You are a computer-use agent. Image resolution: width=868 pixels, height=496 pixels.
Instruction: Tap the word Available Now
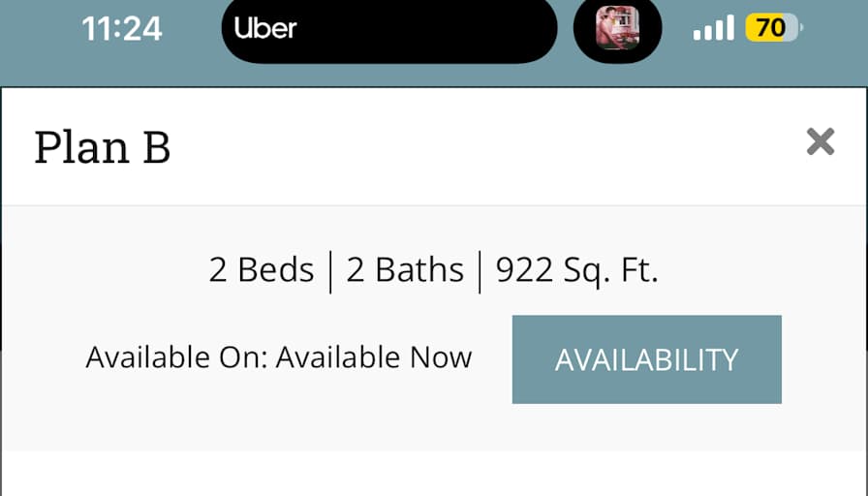tap(374, 357)
